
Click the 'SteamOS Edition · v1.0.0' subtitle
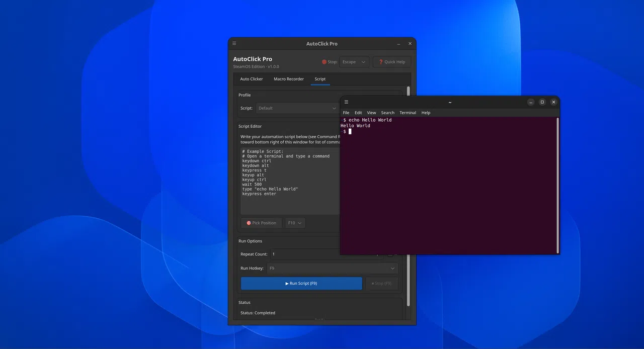coord(256,66)
